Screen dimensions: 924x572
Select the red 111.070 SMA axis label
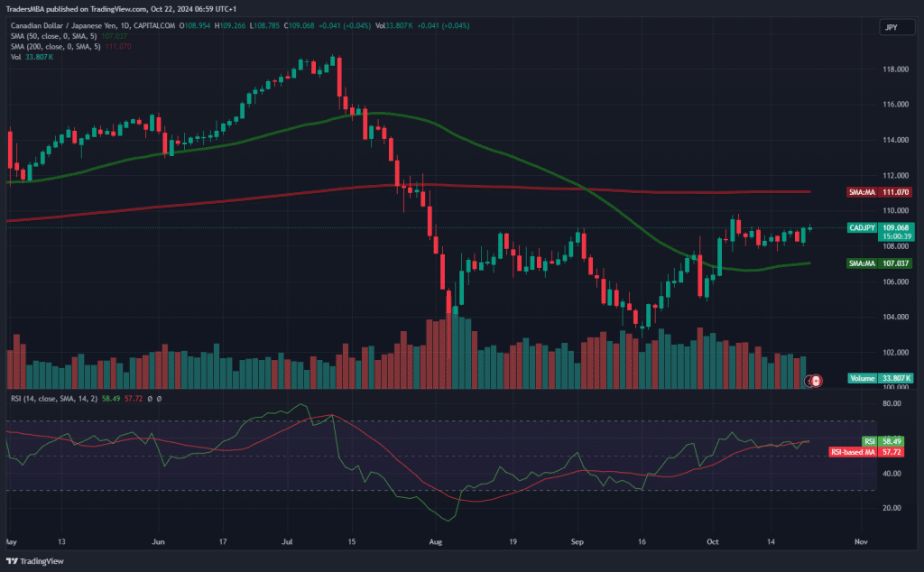pyautogui.click(x=881, y=192)
